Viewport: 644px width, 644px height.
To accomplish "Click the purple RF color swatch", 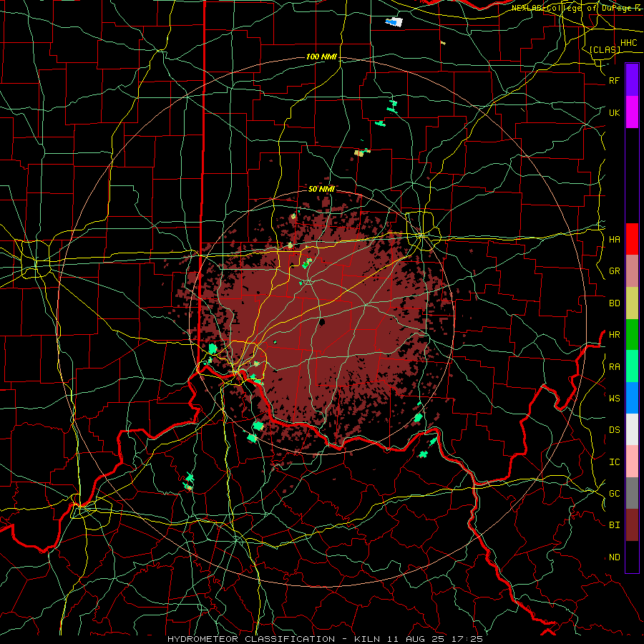I will [x=632, y=80].
